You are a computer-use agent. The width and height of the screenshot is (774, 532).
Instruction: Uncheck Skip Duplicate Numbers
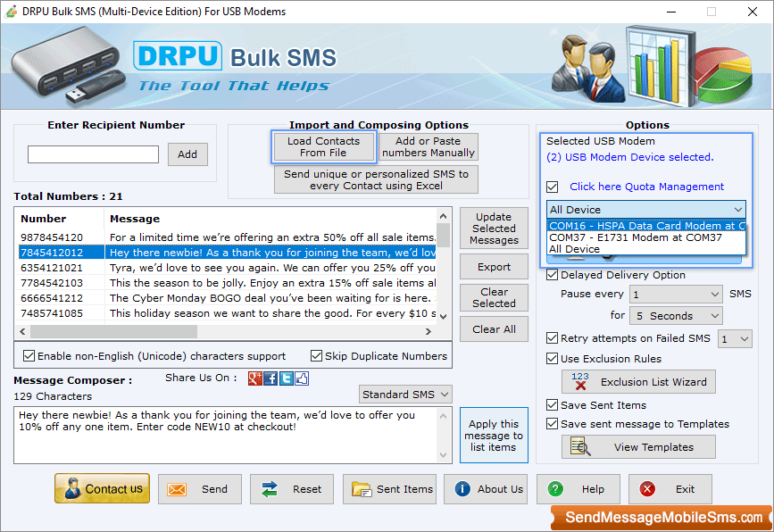(316, 356)
